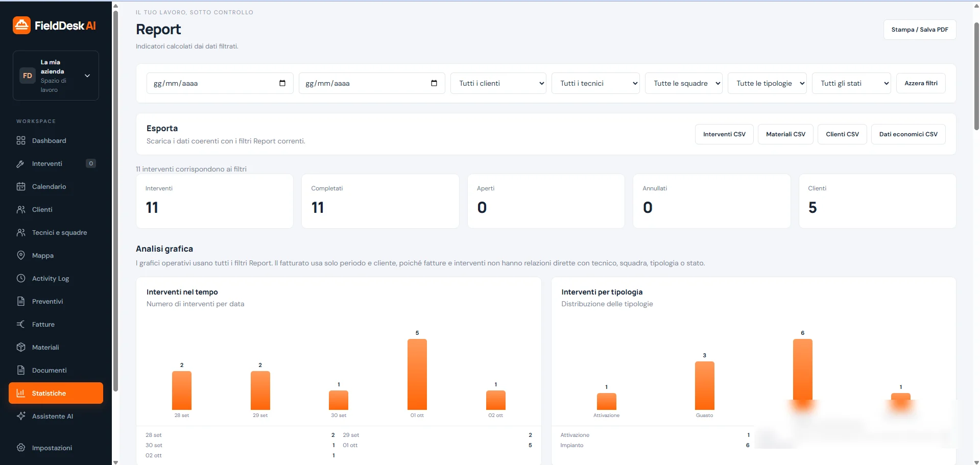Open Tutte le tipologie dropdown
Image resolution: width=980 pixels, height=465 pixels.
pyautogui.click(x=768, y=83)
